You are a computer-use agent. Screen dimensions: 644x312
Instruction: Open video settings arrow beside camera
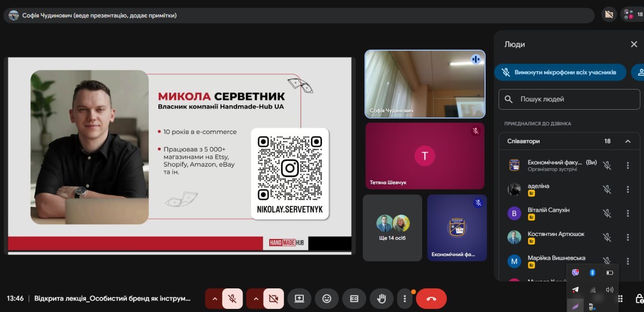tap(256, 298)
